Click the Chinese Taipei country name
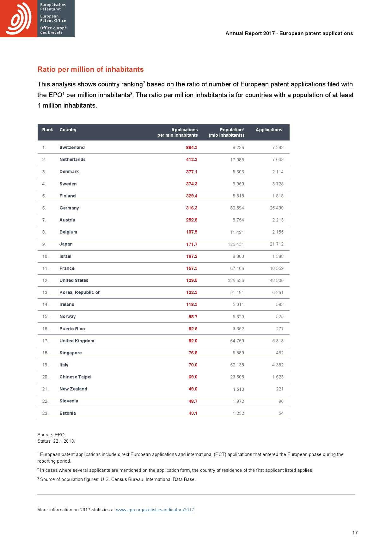Image resolution: width=392 pixels, height=555 pixels. [76, 377]
